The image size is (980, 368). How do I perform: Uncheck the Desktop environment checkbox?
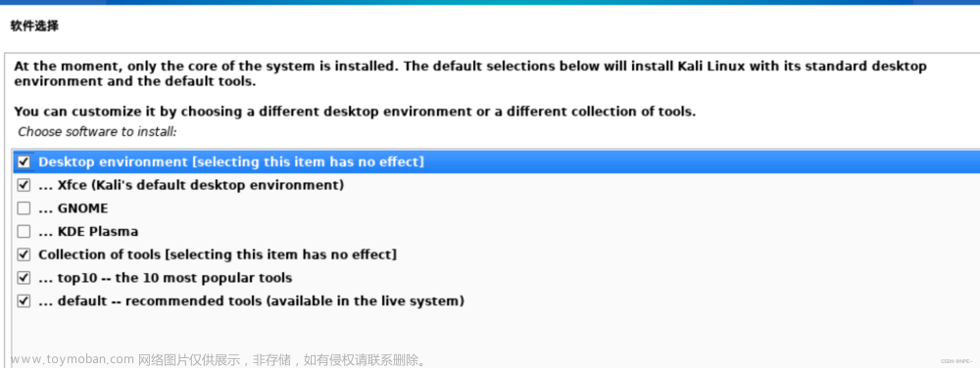24,162
